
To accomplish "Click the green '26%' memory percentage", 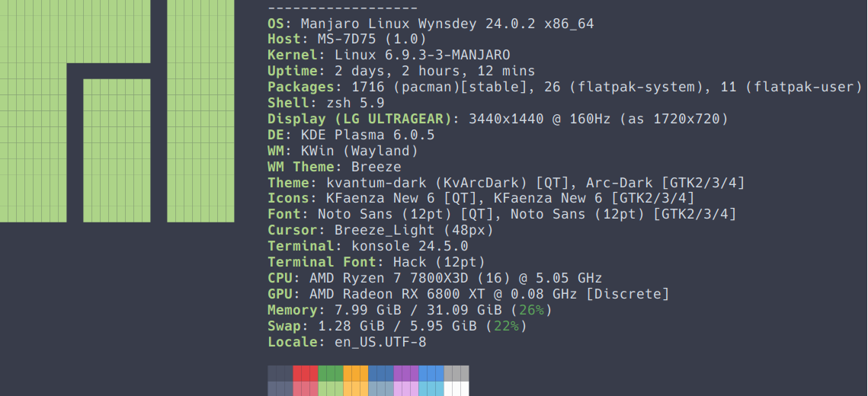I will point(531,310).
